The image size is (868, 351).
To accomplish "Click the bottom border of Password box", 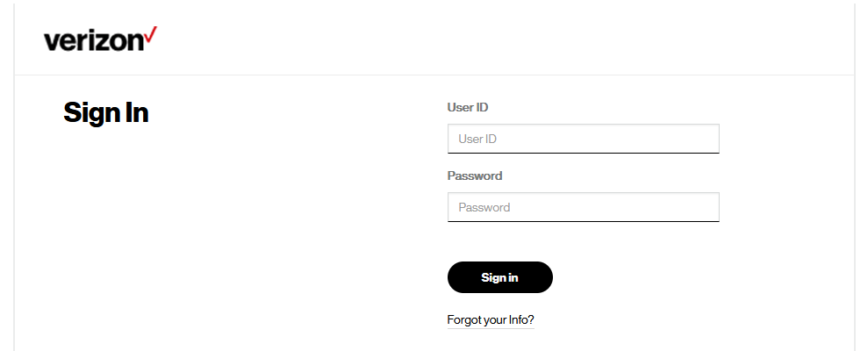I will [x=583, y=221].
